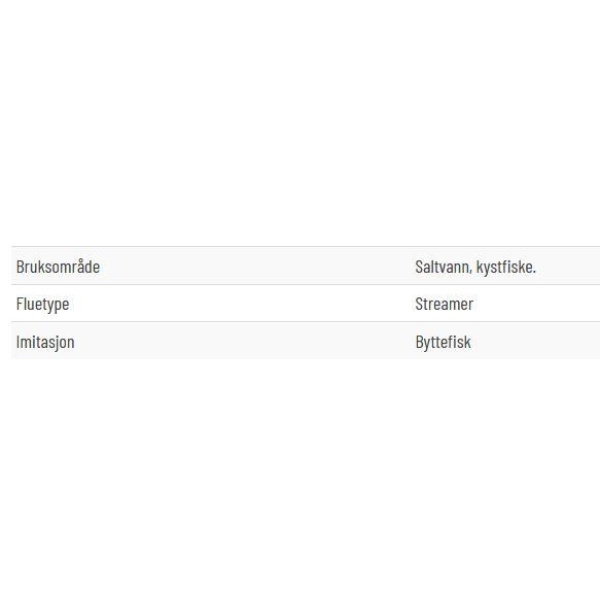Click divider line between Bruksområde and Fluetype

pos(306,284)
